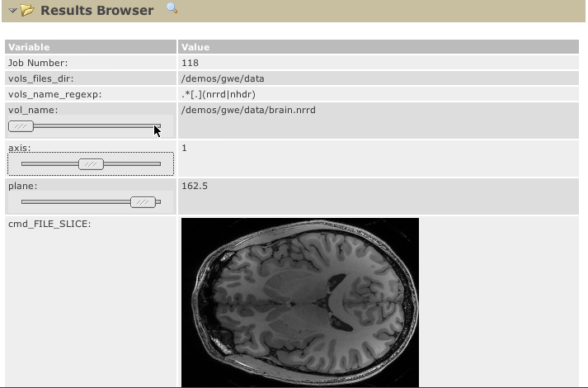The image size is (588, 388).
Task: Select the axis slider handle
Action: pyautogui.click(x=91, y=164)
